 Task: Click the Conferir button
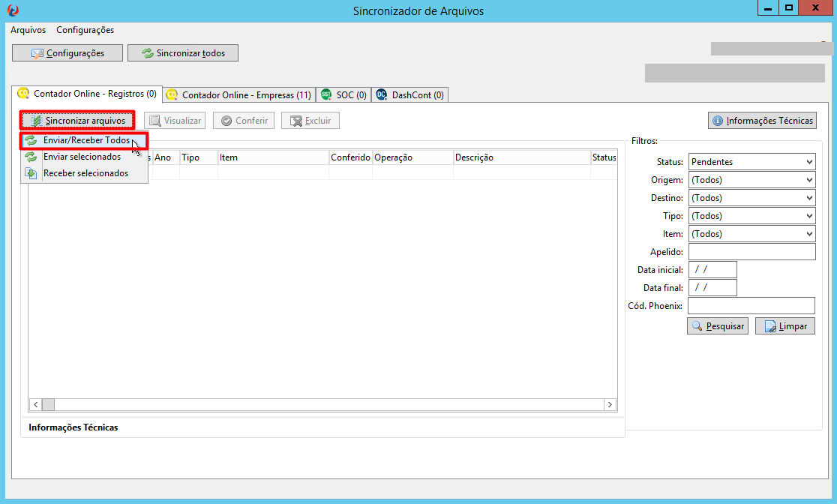pos(244,121)
